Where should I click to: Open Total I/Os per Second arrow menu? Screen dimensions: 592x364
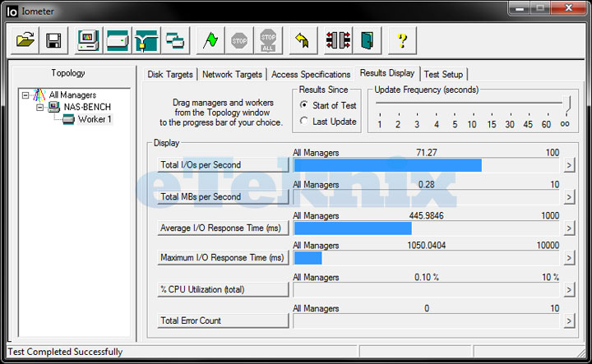click(569, 165)
